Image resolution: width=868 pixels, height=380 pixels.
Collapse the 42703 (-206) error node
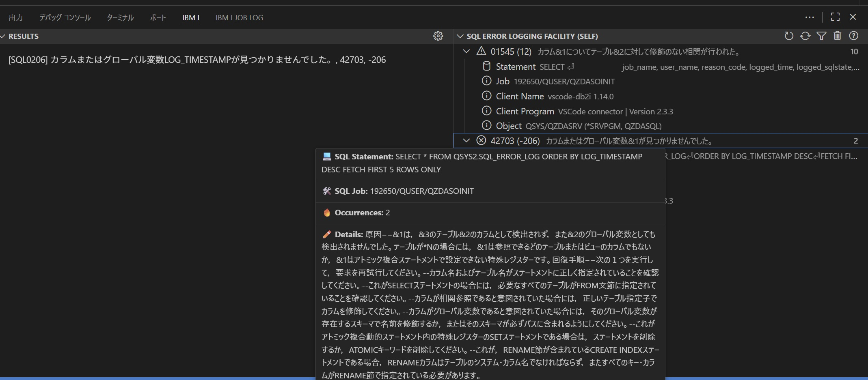(x=466, y=141)
